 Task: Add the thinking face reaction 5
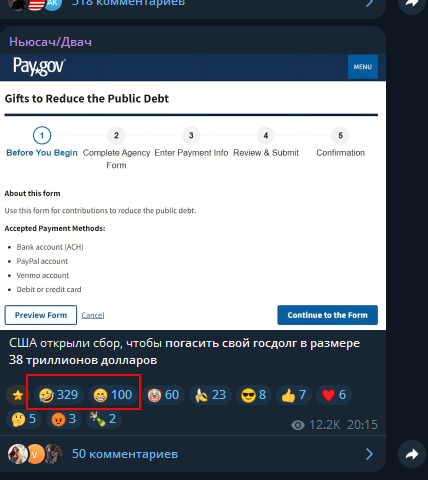pyautogui.click(x=24, y=419)
